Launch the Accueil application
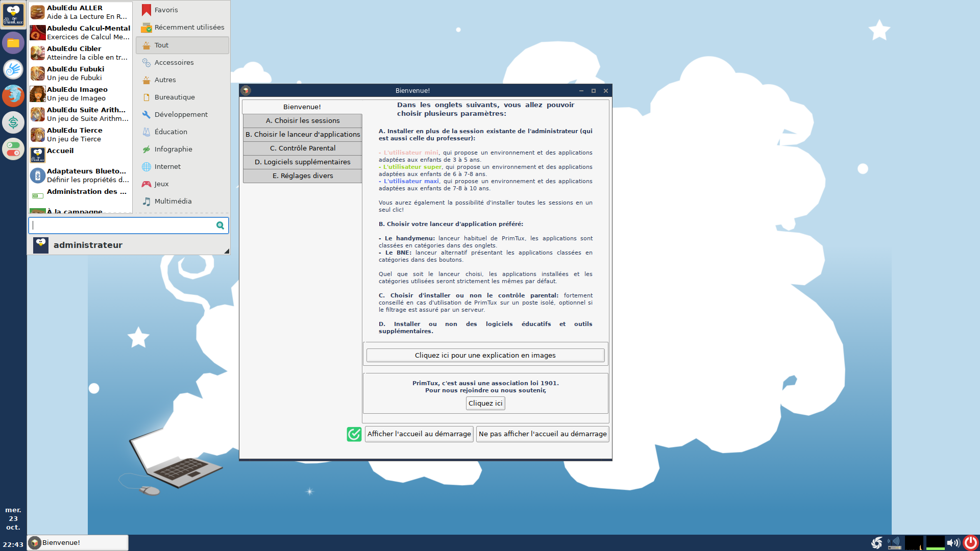This screenshot has width=980, height=551. point(80,155)
